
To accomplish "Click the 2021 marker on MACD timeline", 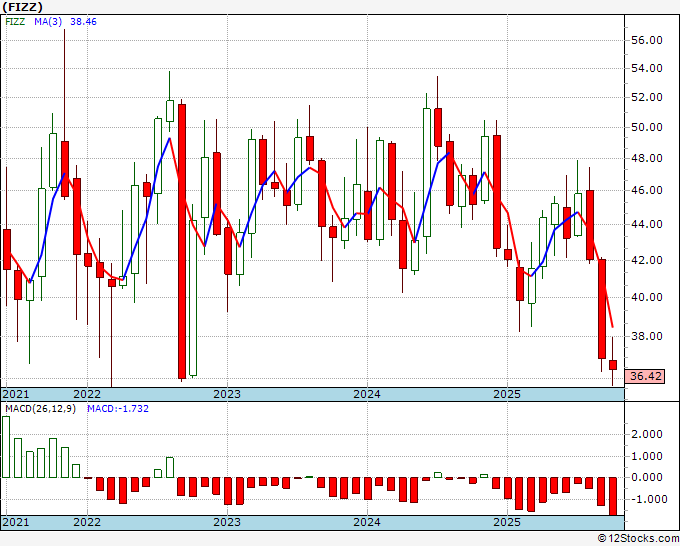I will [16, 522].
